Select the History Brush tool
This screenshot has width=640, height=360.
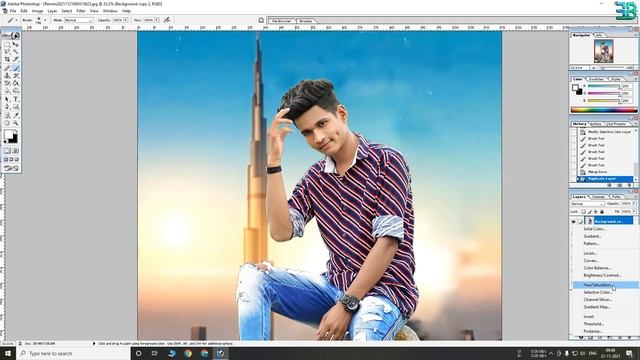16,76
